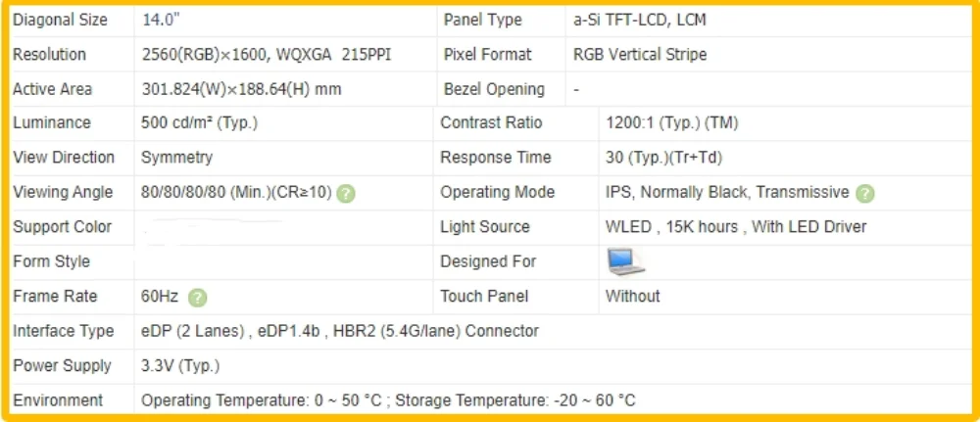Click the help icon next to 60Hz
980x422 pixels.
click(198, 297)
